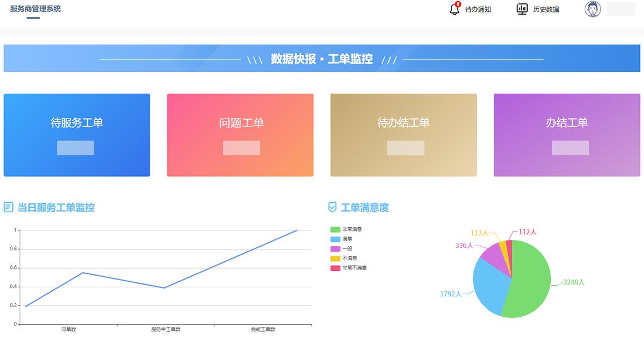Click the list icon beside 当日服务工单监控
The width and height of the screenshot is (644, 345).
pyautogui.click(x=7, y=207)
